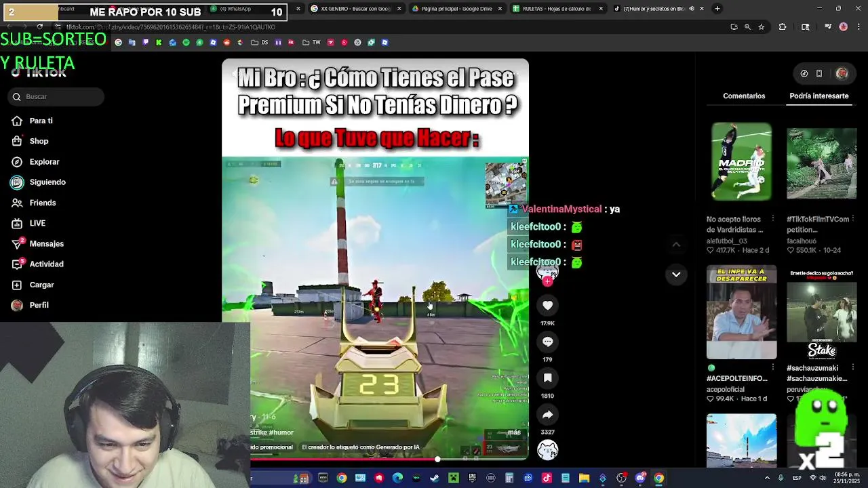Expand the DS bookmarks folder
868x488 pixels.
260,42
